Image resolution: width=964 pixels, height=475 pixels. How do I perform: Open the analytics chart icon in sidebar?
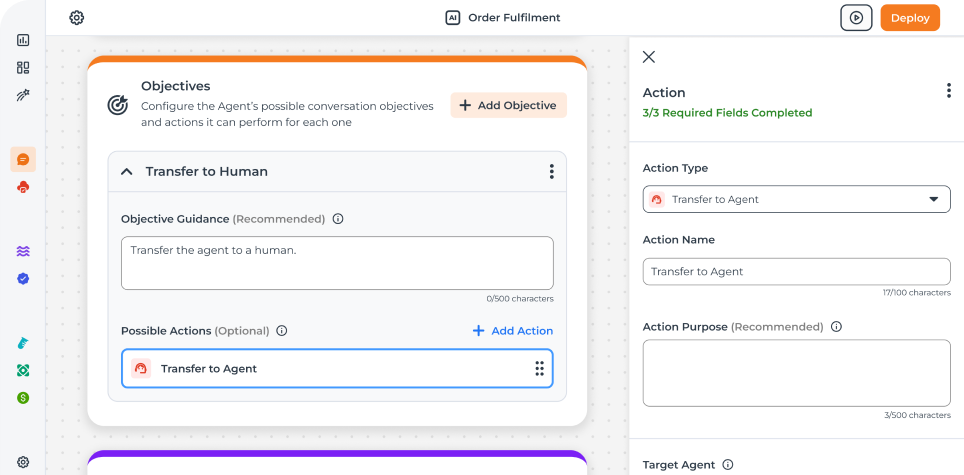(x=23, y=40)
